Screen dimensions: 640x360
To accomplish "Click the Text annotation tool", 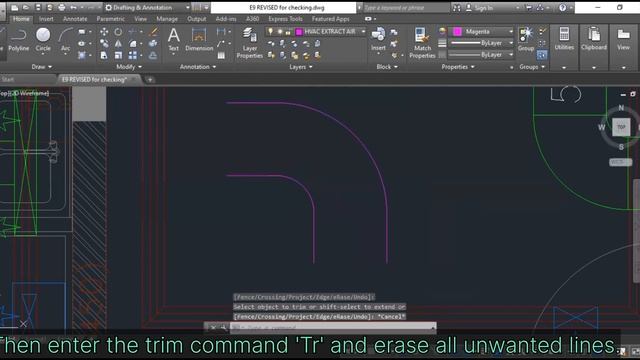I will click(x=173, y=39).
